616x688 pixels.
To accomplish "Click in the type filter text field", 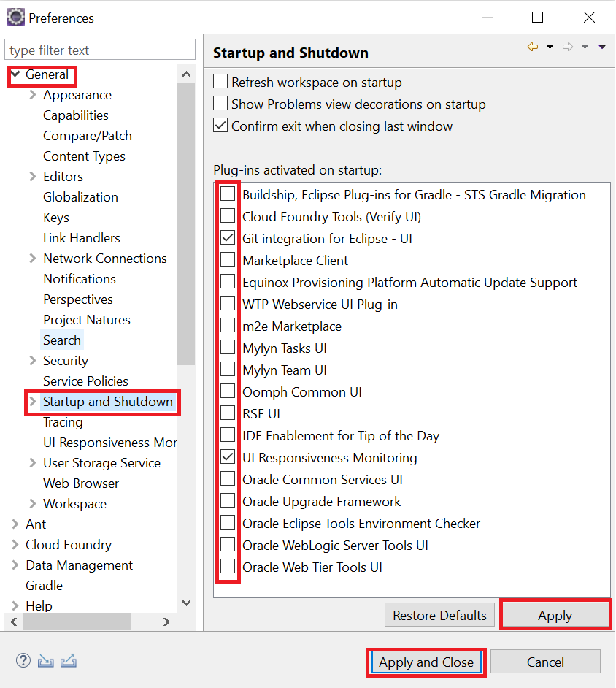I will click(x=100, y=49).
